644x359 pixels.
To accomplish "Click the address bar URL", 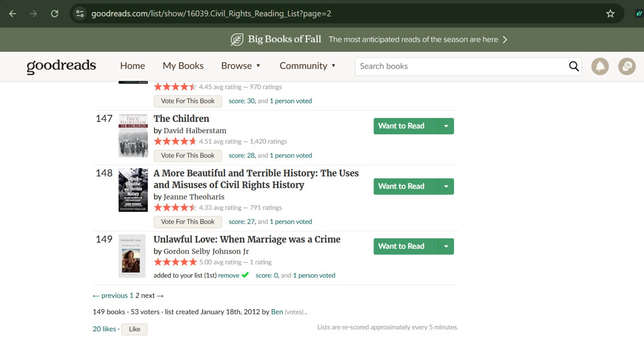I will [211, 14].
